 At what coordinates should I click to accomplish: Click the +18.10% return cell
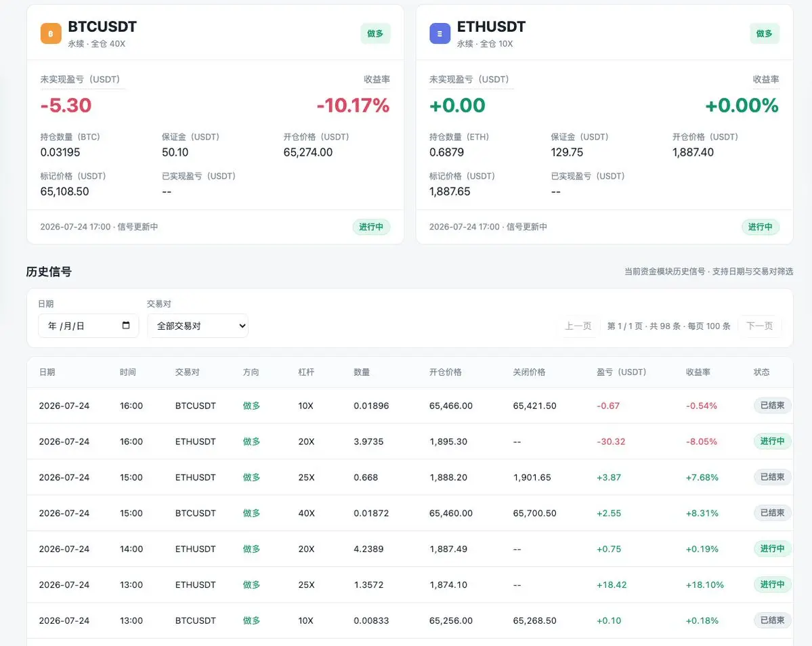click(x=705, y=584)
